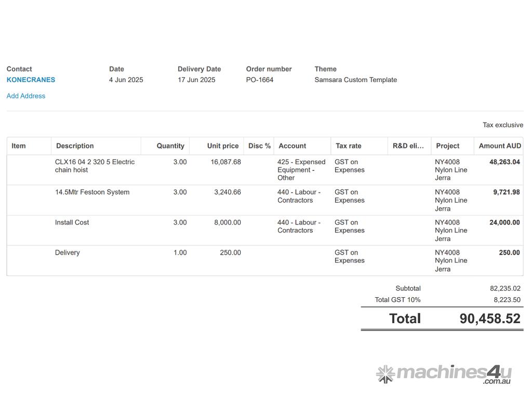Image resolution: width=532 pixels, height=399 pixels.
Task: Click the empty Account cell in Delivery row
Action: (x=302, y=260)
